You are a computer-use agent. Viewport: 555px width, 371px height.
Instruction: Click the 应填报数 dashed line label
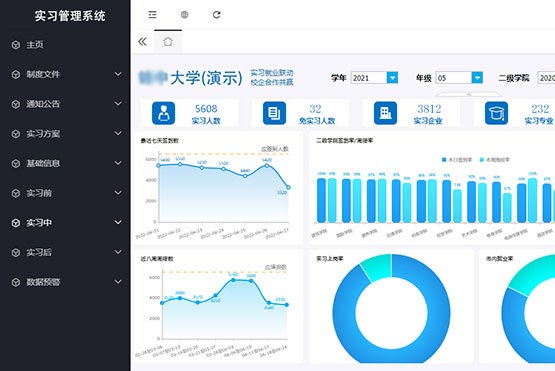276,267
